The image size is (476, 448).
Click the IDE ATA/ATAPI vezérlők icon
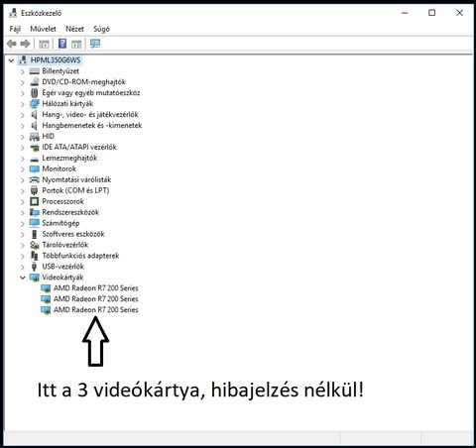[35, 148]
